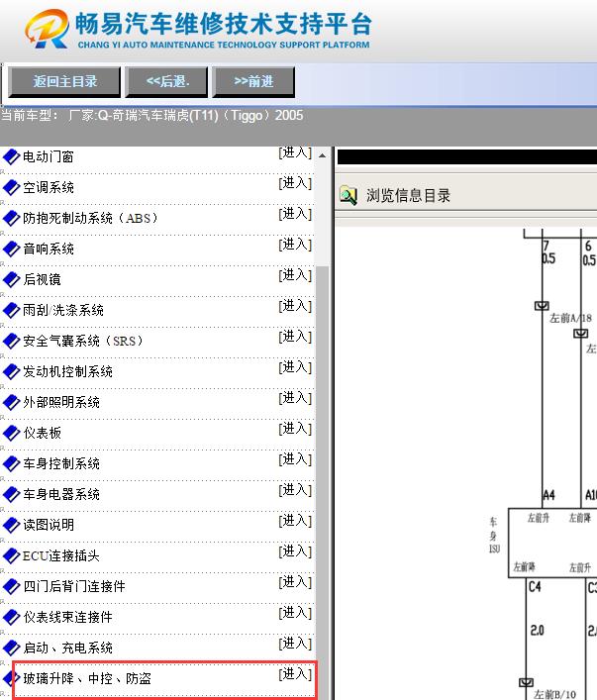The width and height of the screenshot is (597, 700).
Task: Click [进入] for 启动、充电系统
Action: click(295, 644)
